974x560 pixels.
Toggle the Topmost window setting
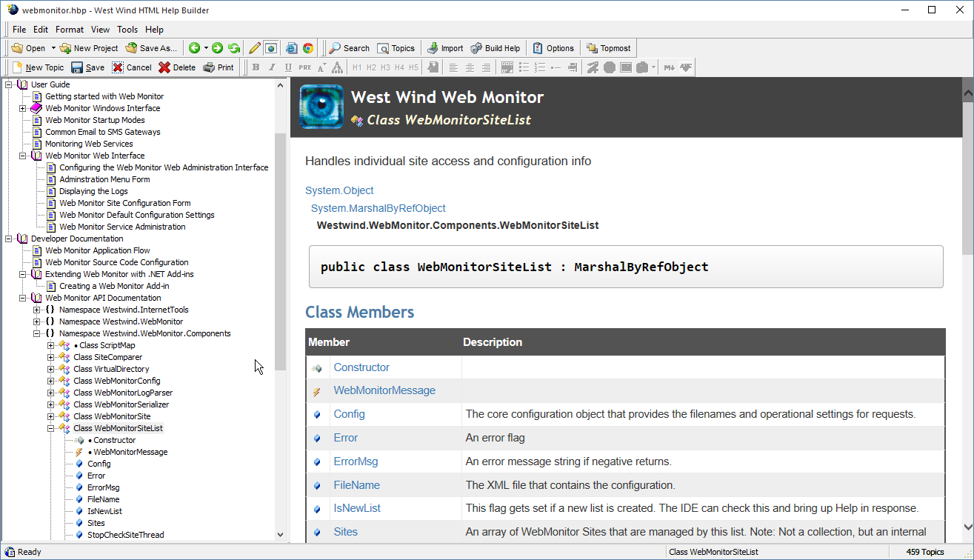click(608, 48)
